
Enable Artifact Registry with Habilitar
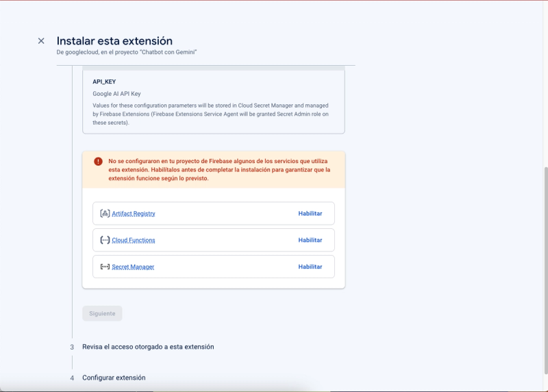[310, 214]
